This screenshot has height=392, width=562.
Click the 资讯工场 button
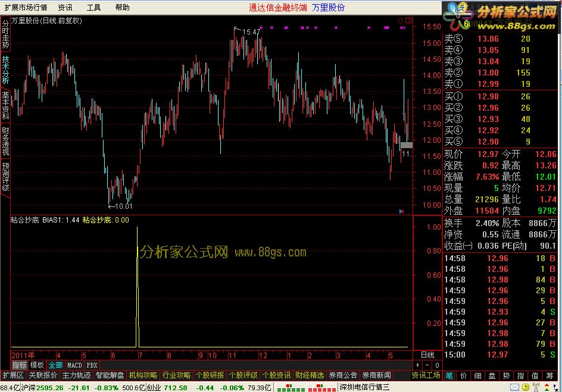point(426,375)
